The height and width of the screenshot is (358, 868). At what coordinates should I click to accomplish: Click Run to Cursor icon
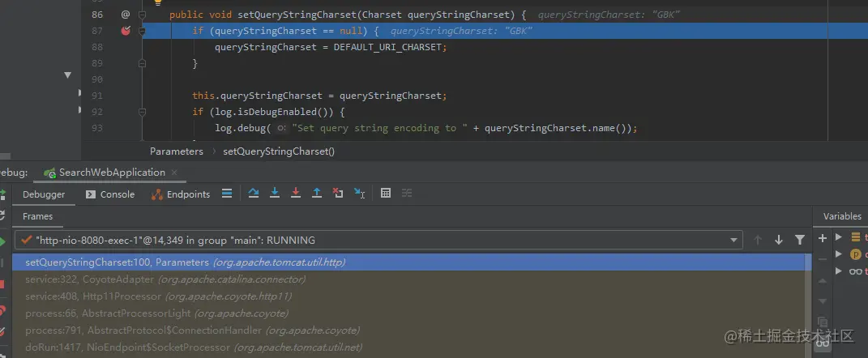click(x=359, y=193)
